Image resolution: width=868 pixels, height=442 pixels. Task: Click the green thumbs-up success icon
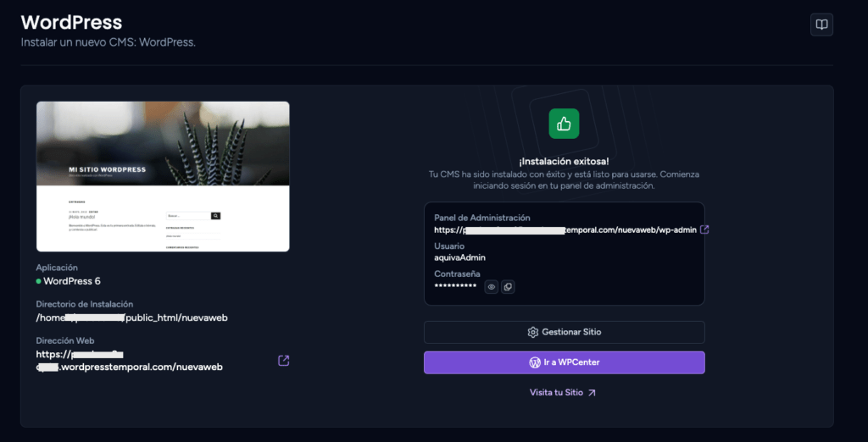click(x=564, y=124)
